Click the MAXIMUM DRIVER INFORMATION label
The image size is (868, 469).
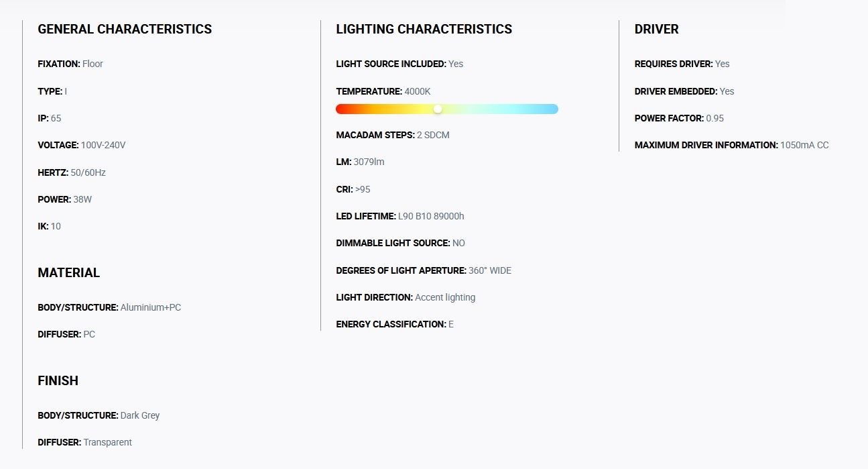[706, 145]
